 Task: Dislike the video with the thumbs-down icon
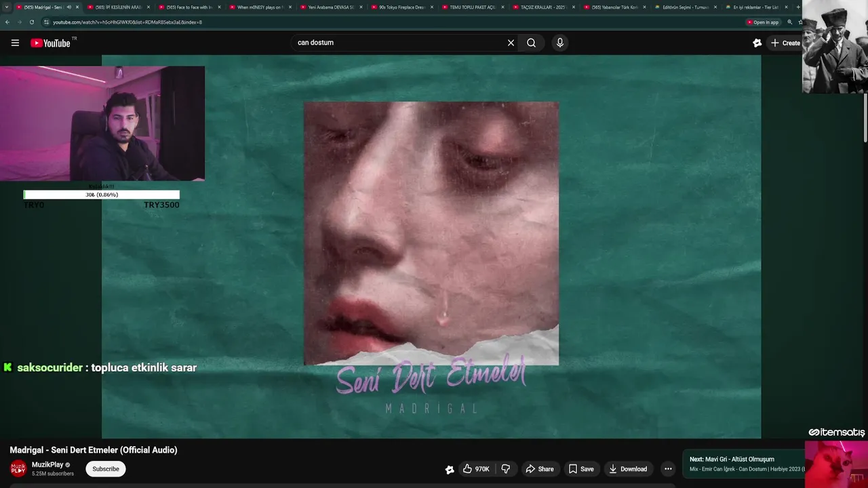tap(505, 469)
